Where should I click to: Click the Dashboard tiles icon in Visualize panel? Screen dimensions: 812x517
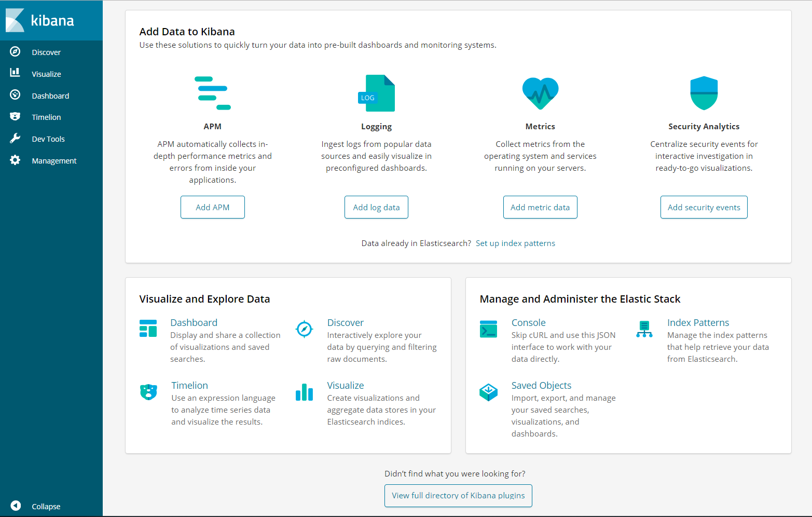click(148, 329)
